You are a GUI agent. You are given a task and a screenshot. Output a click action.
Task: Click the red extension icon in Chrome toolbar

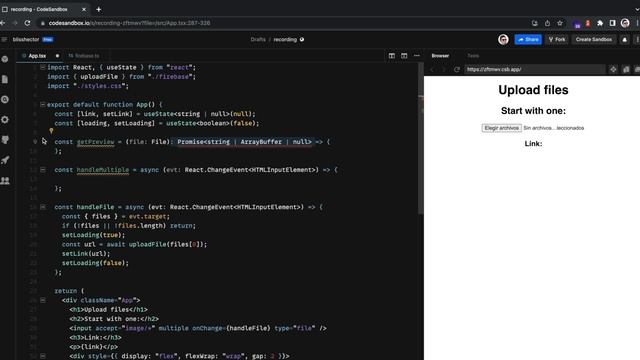588,23
